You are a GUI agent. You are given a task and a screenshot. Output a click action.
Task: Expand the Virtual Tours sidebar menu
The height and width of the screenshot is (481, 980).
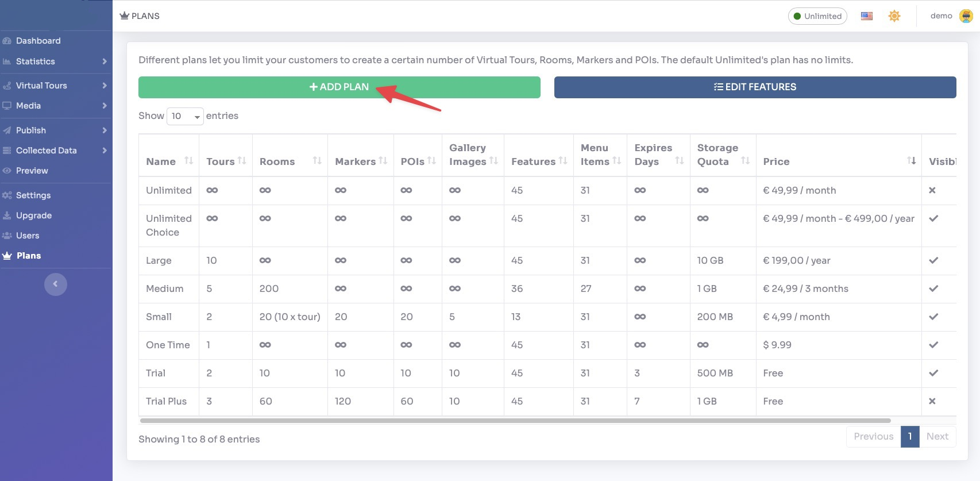pos(55,86)
